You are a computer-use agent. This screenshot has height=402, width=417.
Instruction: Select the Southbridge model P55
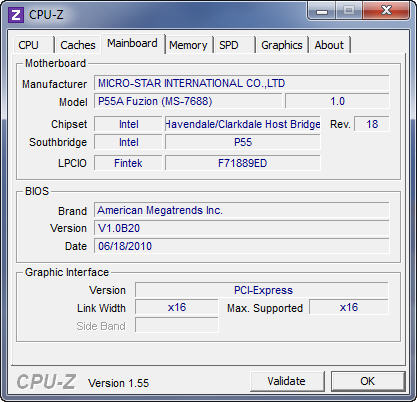pos(243,142)
